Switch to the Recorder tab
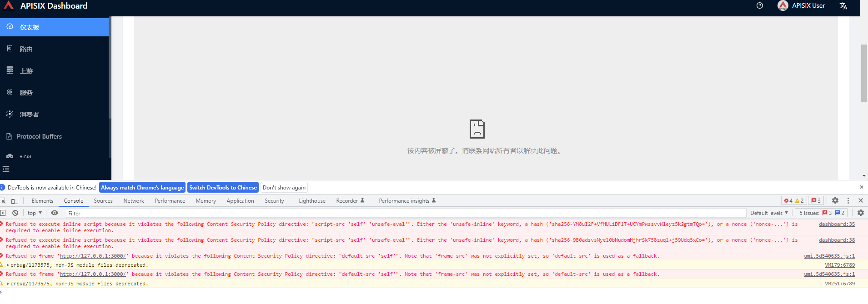The height and width of the screenshot is (304, 868). (350, 201)
